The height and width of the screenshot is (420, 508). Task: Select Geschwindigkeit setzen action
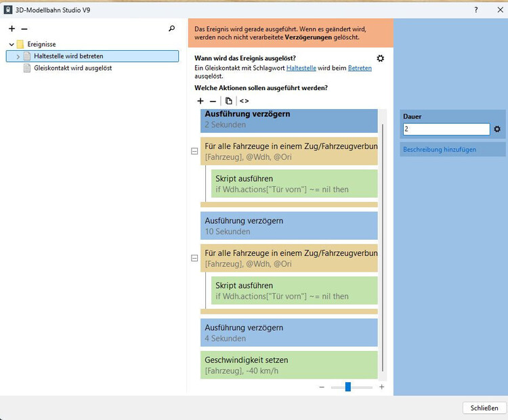coord(289,365)
